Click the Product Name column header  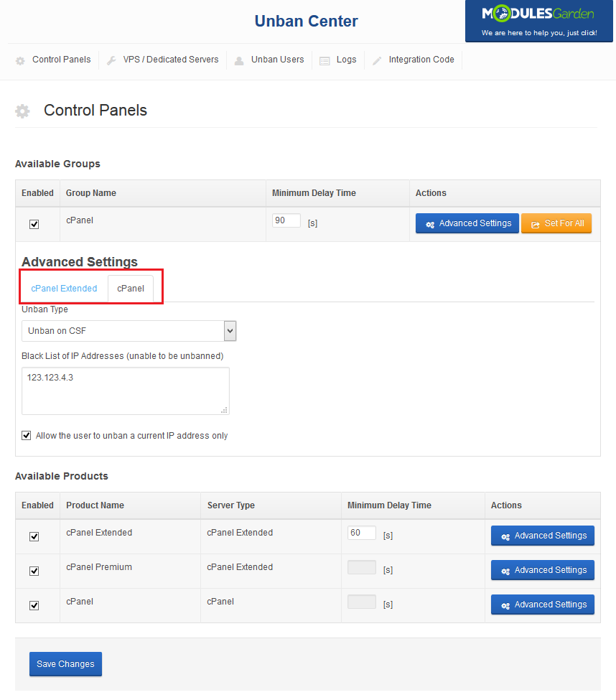(95, 505)
